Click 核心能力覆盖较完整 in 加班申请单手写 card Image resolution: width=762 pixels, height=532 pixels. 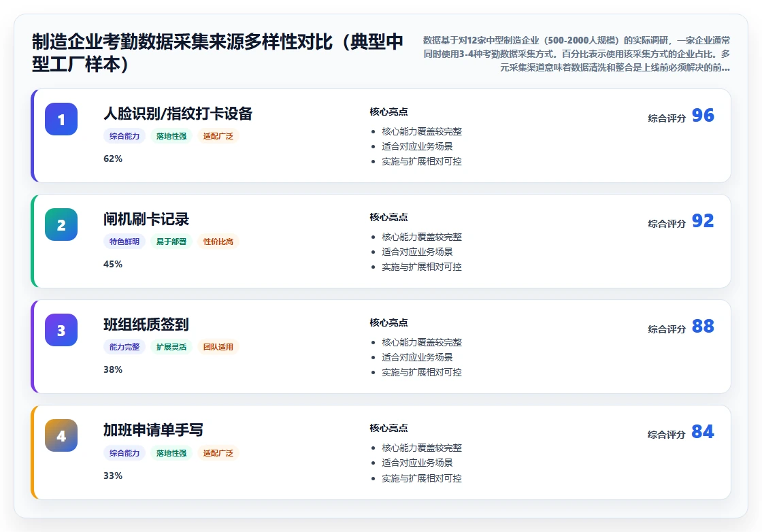[x=422, y=448]
